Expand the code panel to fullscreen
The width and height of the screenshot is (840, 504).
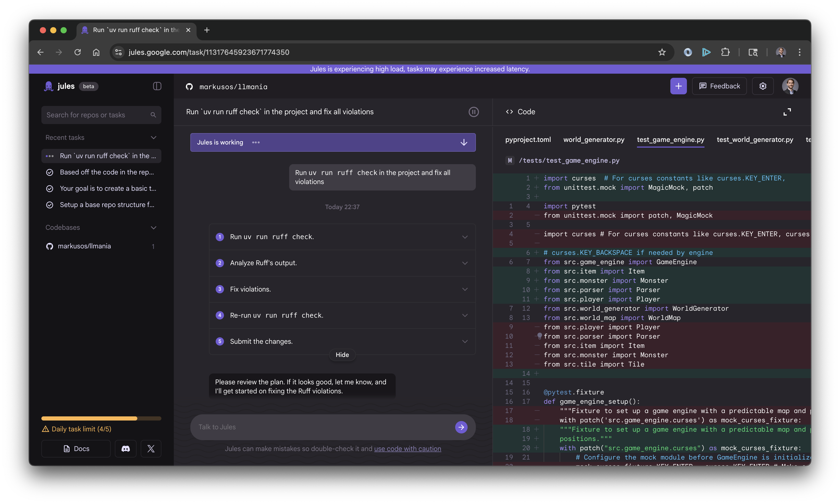pyautogui.click(x=787, y=112)
